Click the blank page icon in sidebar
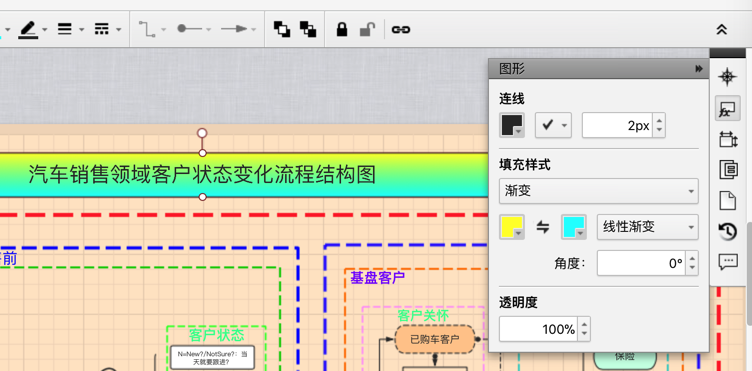 (728, 200)
